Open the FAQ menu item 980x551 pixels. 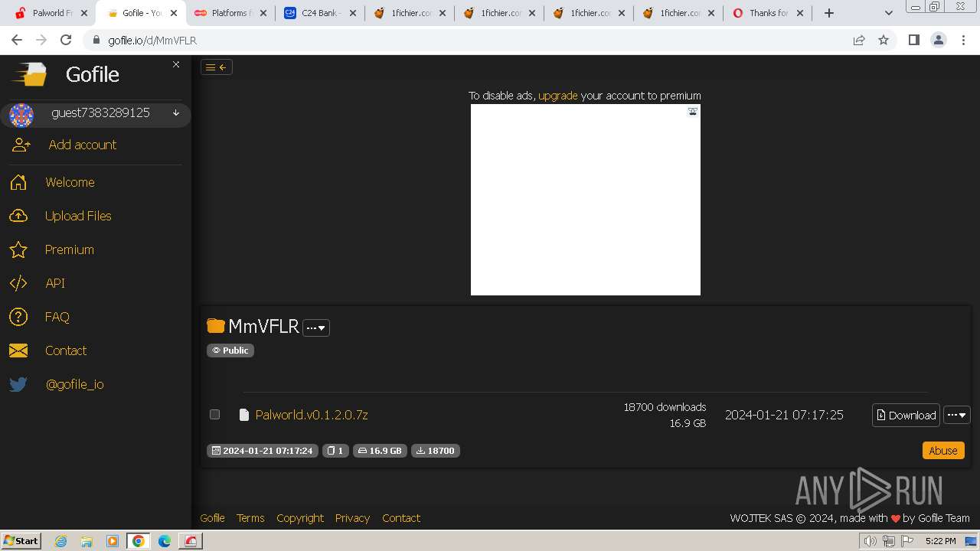[57, 317]
